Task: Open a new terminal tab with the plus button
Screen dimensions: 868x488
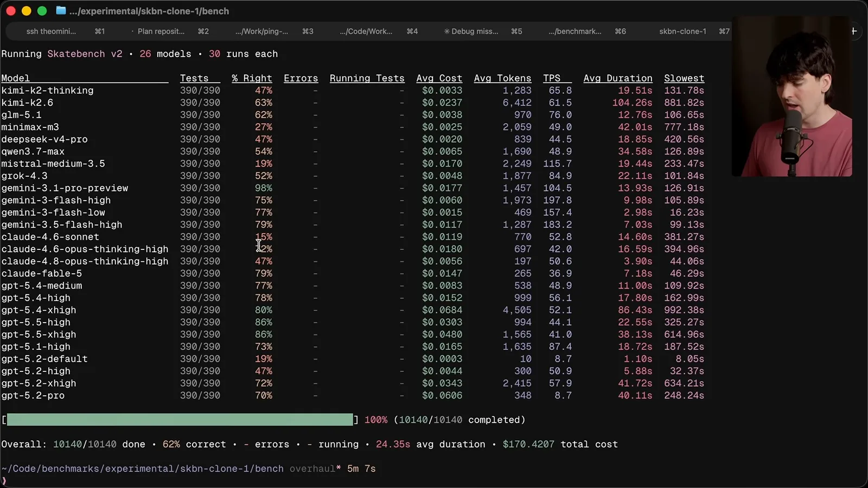Action: [854, 31]
